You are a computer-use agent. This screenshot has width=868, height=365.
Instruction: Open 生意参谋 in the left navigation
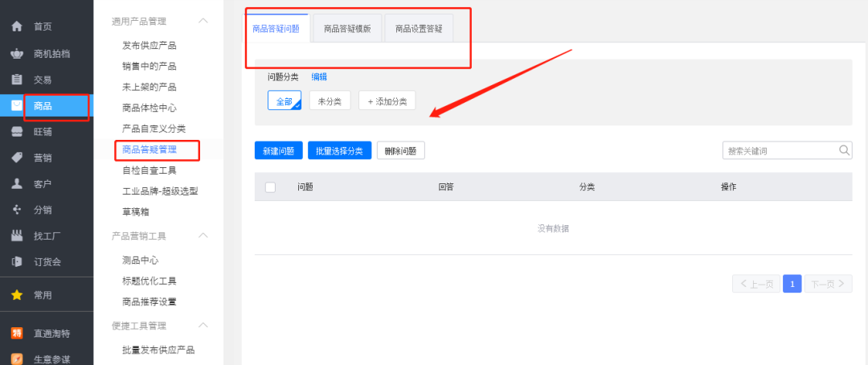52,359
